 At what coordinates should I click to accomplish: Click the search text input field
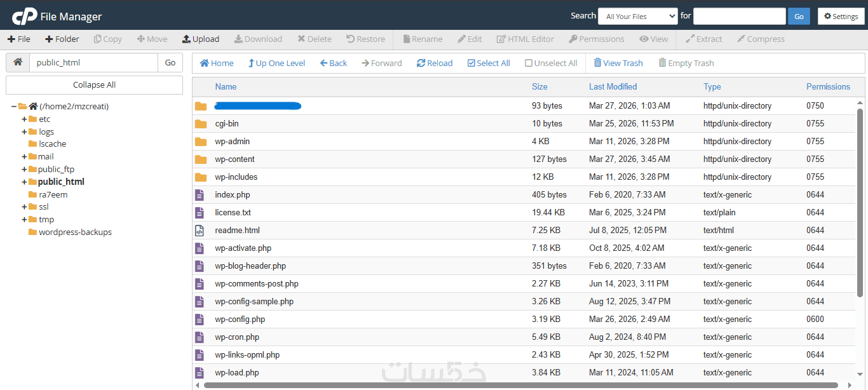click(x=740, y=17)
